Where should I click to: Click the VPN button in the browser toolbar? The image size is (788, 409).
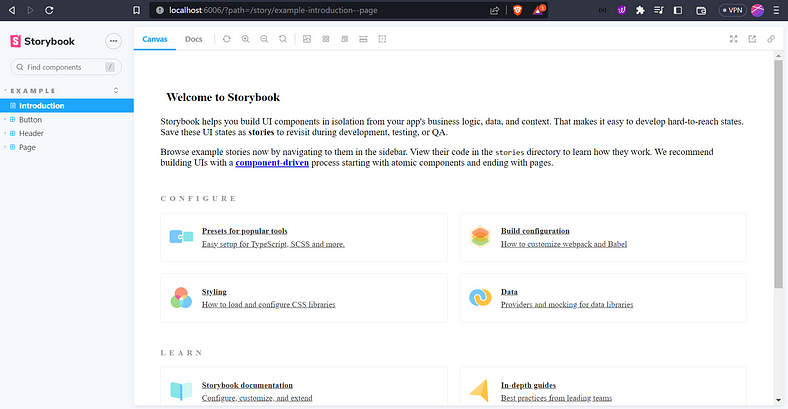732,10
